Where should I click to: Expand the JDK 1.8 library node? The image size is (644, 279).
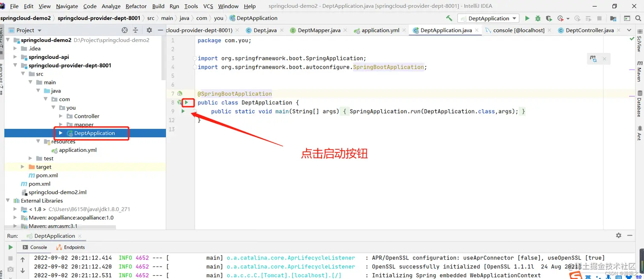pyautogui.click(x=15, y=209)
